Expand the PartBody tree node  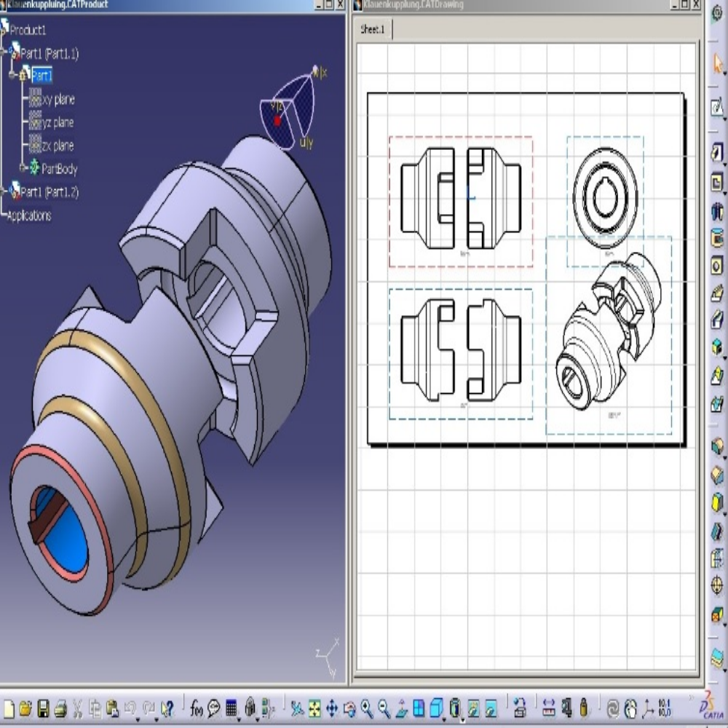[x=23, y=168]
